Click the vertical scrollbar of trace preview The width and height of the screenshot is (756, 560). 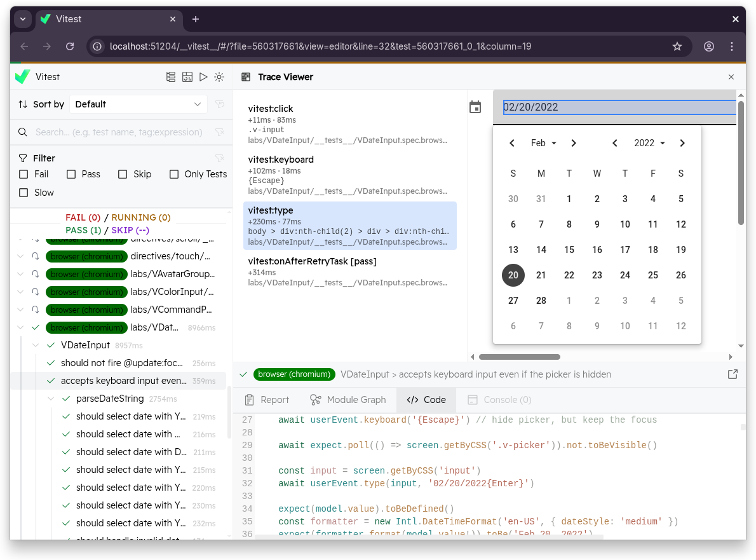(x=741, y=161)
